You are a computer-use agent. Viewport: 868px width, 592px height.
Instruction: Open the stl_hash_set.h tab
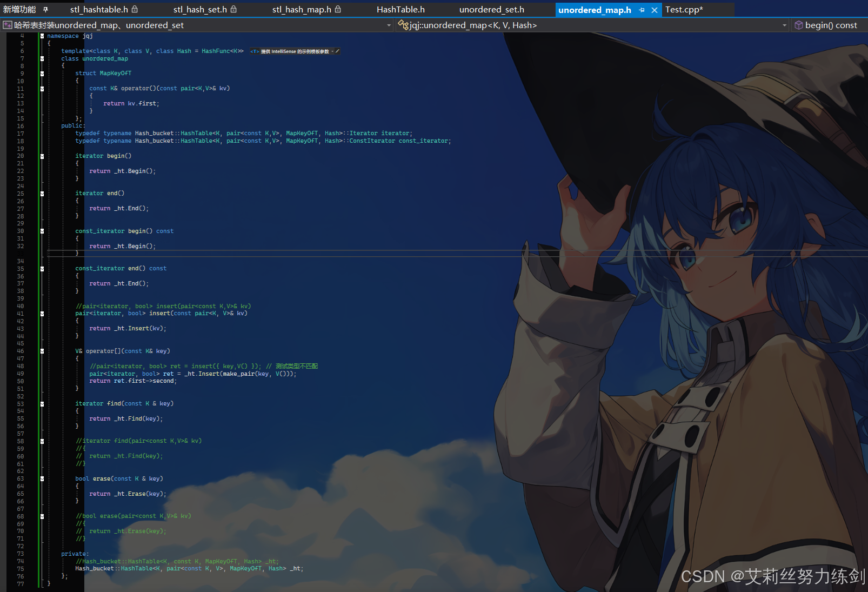pyautogui.click(x=200, y=10)
